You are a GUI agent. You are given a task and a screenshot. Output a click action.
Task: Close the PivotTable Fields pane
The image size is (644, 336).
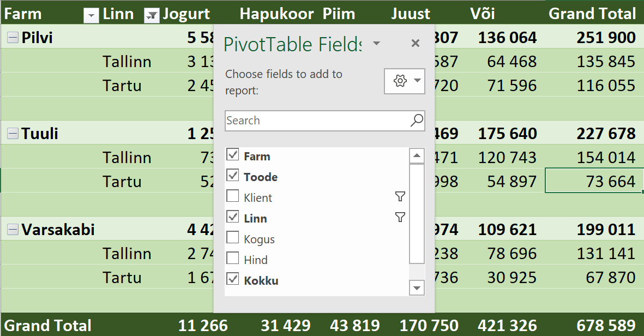(416, 43)
